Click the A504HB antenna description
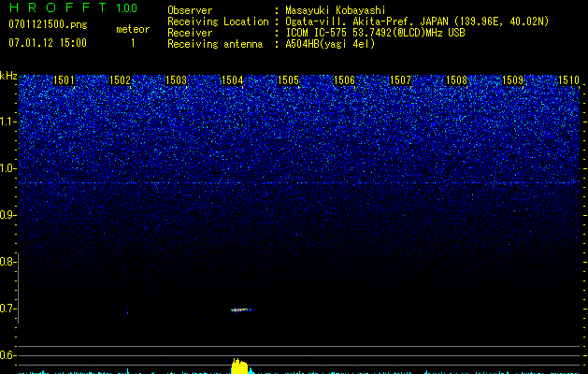 (330, 44)
